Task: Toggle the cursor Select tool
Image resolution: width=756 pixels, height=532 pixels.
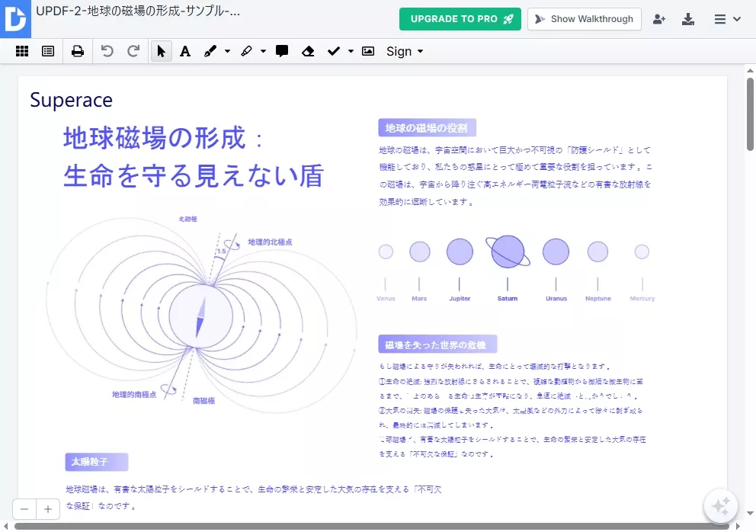Action: point(161,51)
